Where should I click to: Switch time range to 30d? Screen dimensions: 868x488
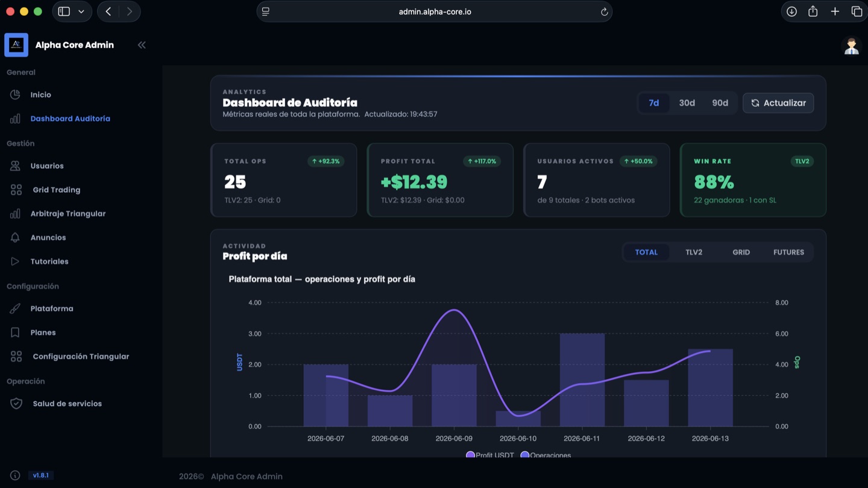(x=687, y=103)
